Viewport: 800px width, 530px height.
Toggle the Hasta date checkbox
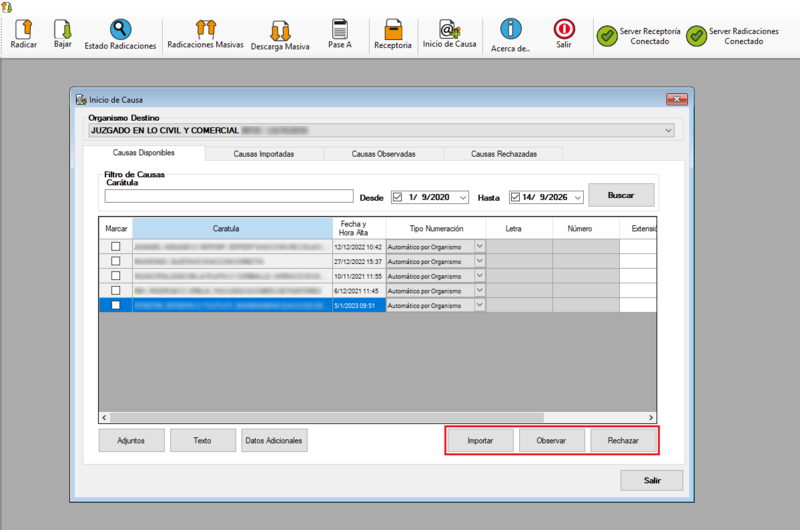tap(515, 197)
